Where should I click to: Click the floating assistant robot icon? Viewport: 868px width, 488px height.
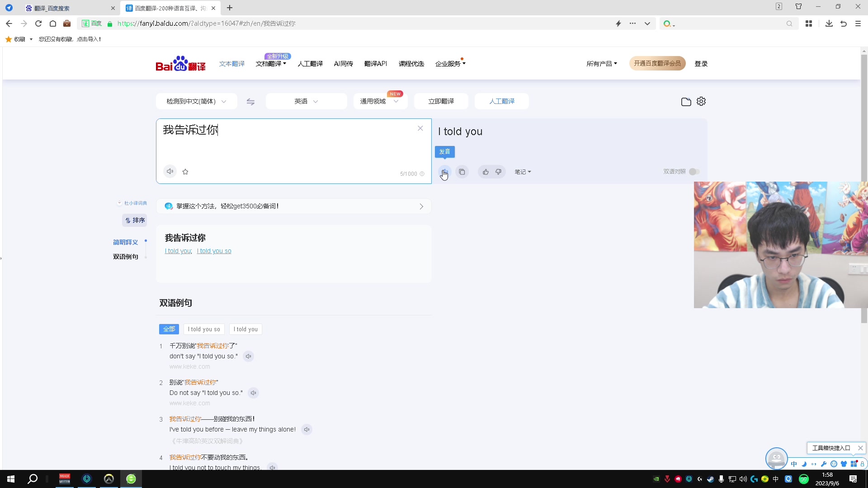[x=776, y=458]
